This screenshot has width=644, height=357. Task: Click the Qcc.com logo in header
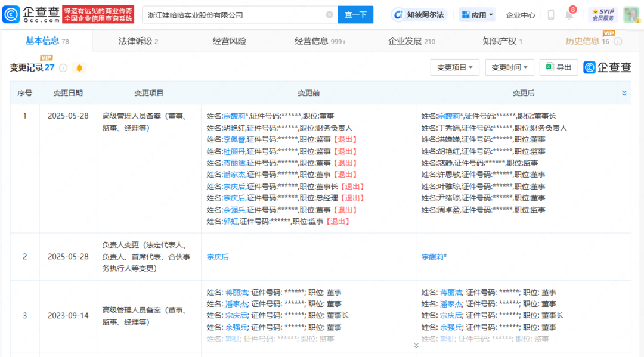tap(31, 14)
